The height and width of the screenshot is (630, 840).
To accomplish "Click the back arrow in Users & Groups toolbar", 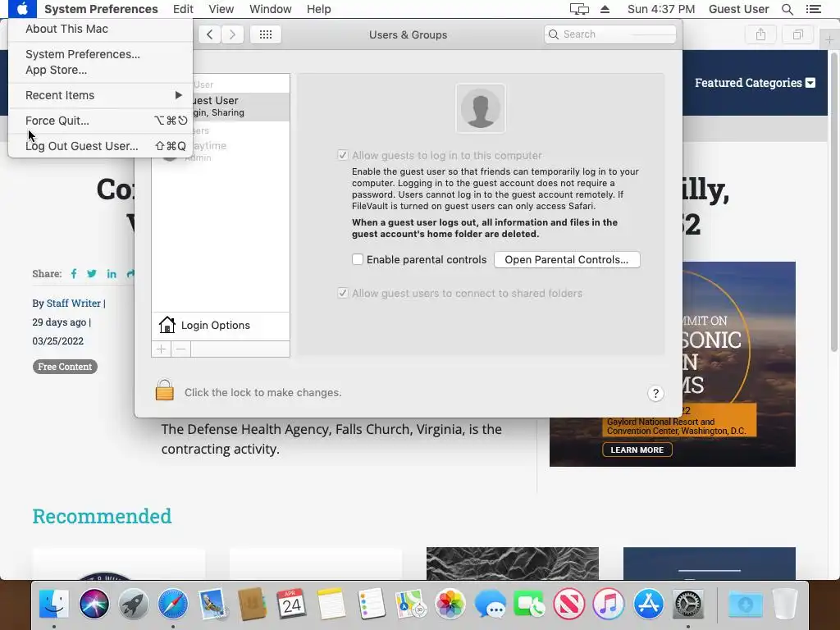I will (209, 34).
